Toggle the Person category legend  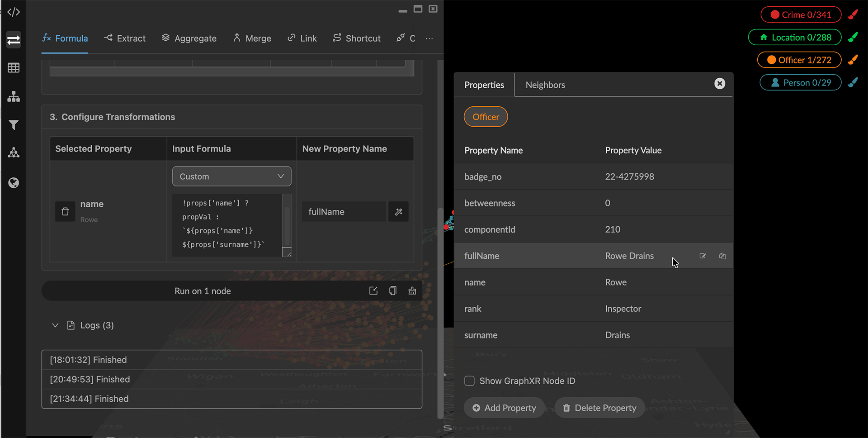click(801, 83)
